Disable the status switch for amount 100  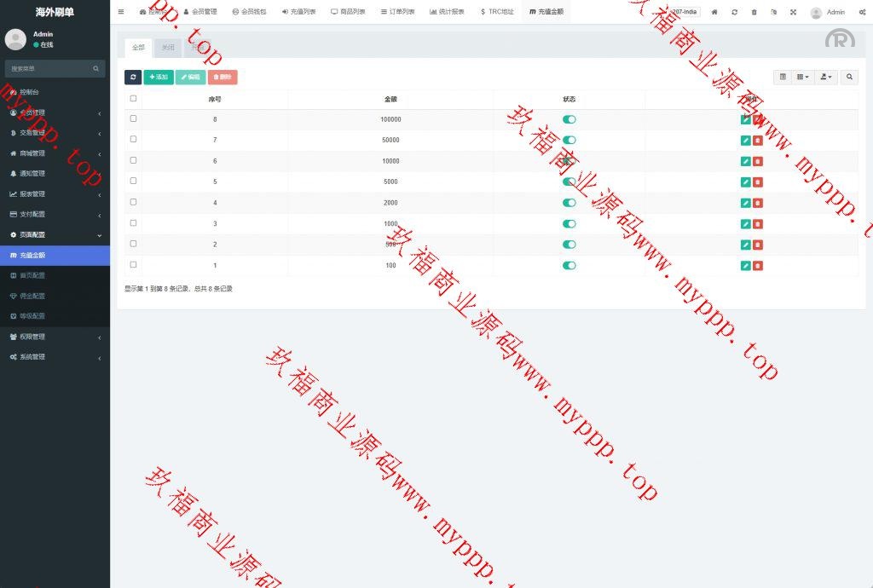pyautogui.click(x=569, y=265)
